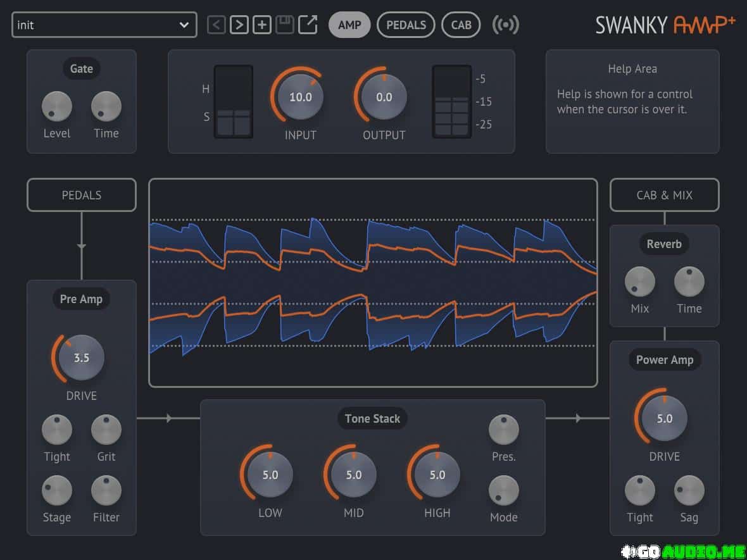The height and width of the screenshot is (560, 747).
Task: Click the Reverb Time knob
Action: pos(689,282)
